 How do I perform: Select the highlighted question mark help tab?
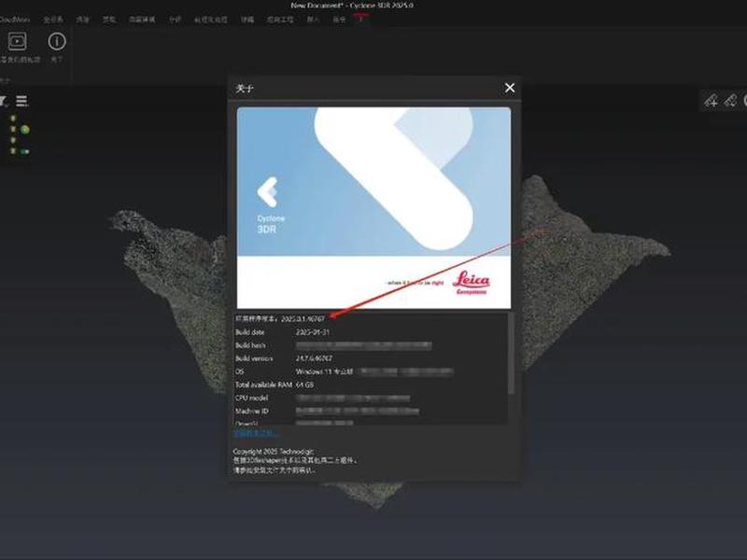360,19
